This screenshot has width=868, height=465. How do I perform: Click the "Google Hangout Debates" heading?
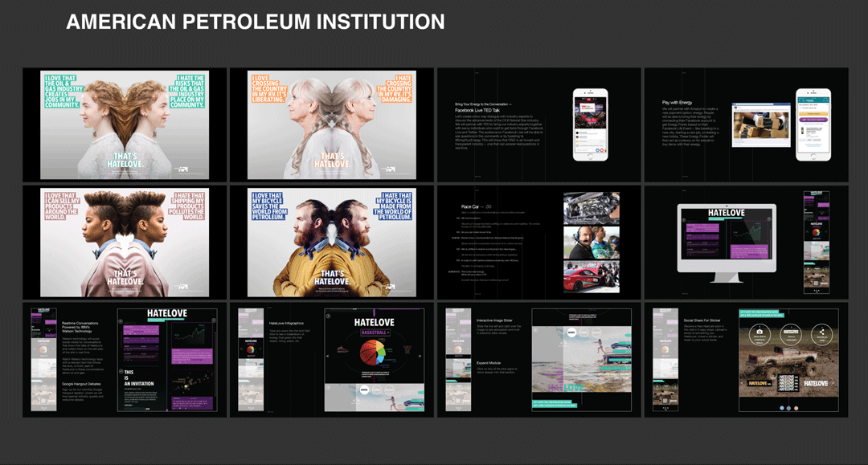81,384
